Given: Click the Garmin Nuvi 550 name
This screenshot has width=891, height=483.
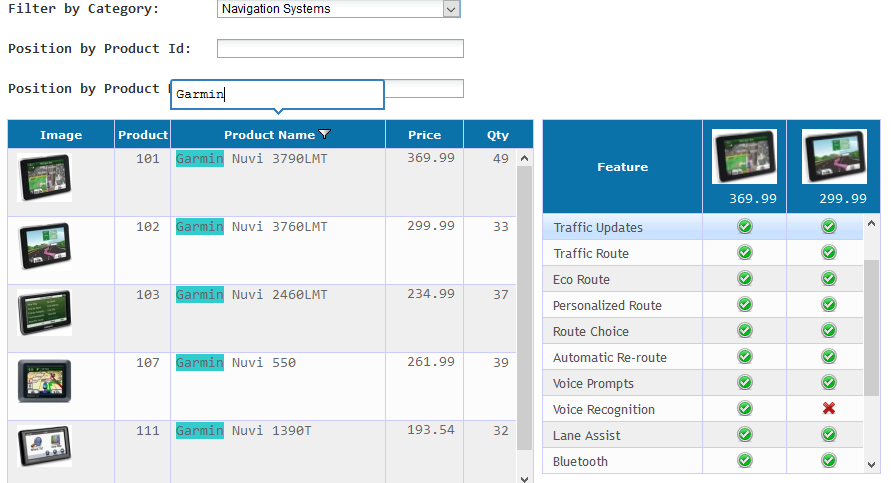Looking at the screenshot, I should pos(236,363).
